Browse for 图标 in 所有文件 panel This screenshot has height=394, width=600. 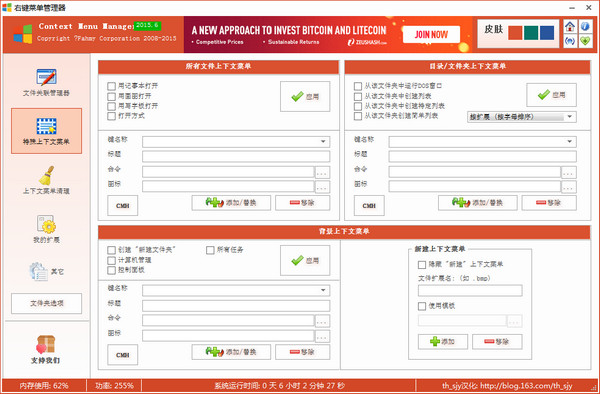322,187
